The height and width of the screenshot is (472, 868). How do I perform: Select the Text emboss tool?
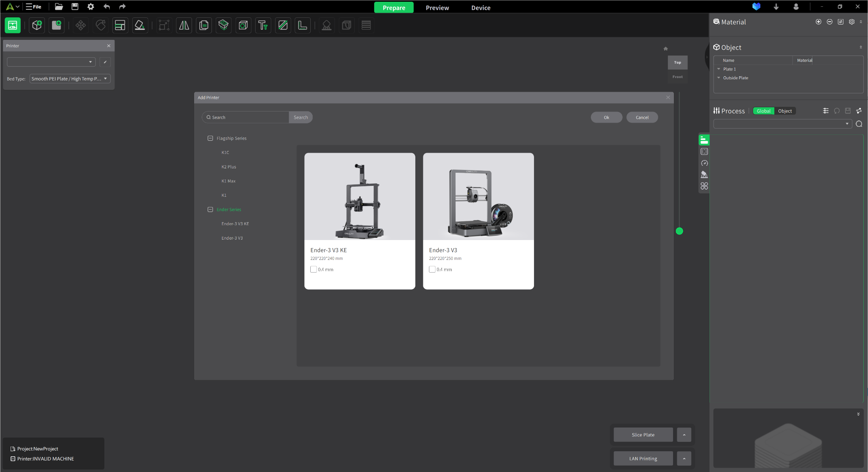tap(263, 25)
